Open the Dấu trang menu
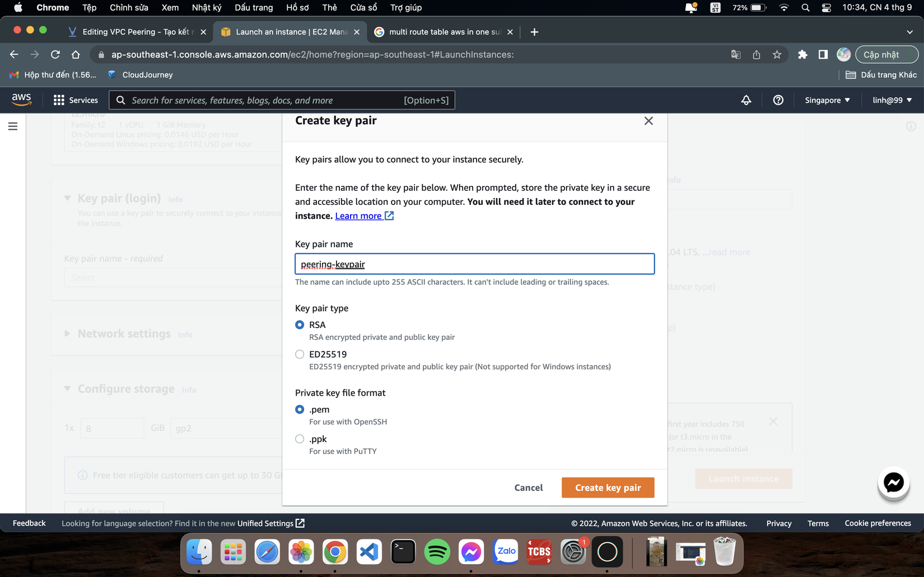 point(254,7)
